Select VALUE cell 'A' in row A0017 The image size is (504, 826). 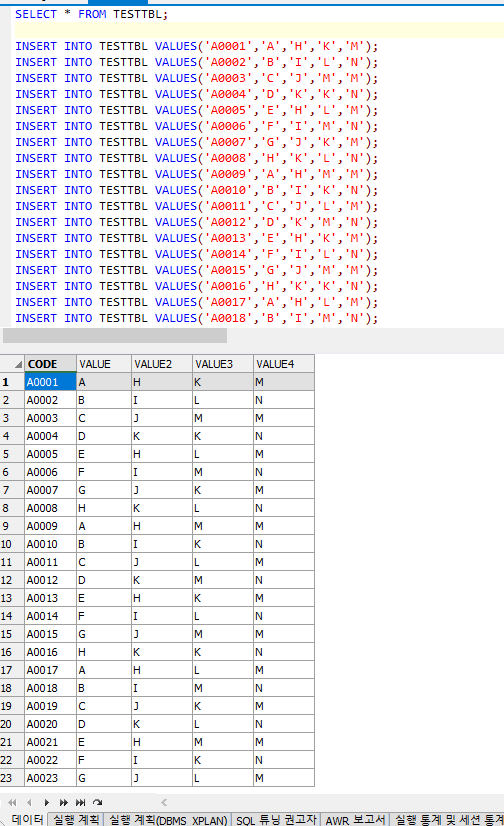(x=104, y=670)
